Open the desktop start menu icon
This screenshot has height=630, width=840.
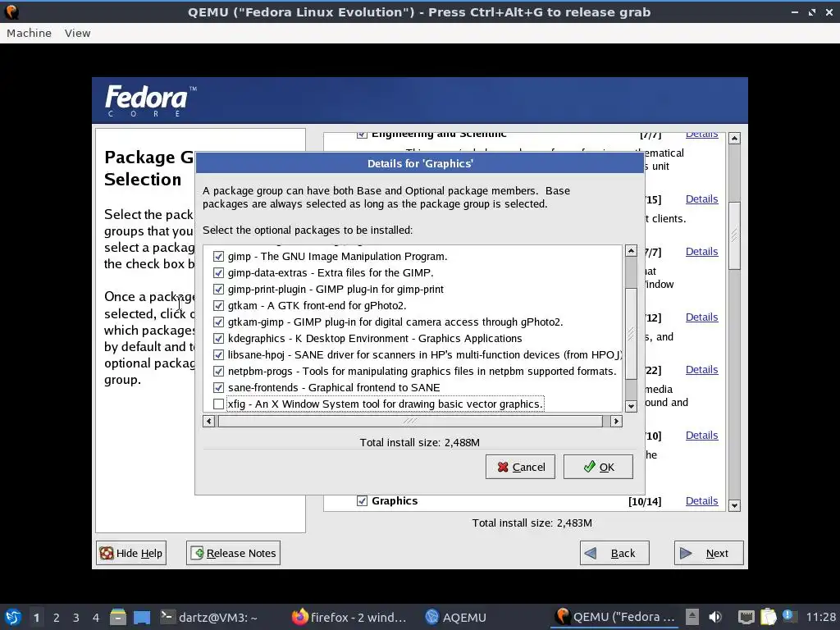[13, 617]
